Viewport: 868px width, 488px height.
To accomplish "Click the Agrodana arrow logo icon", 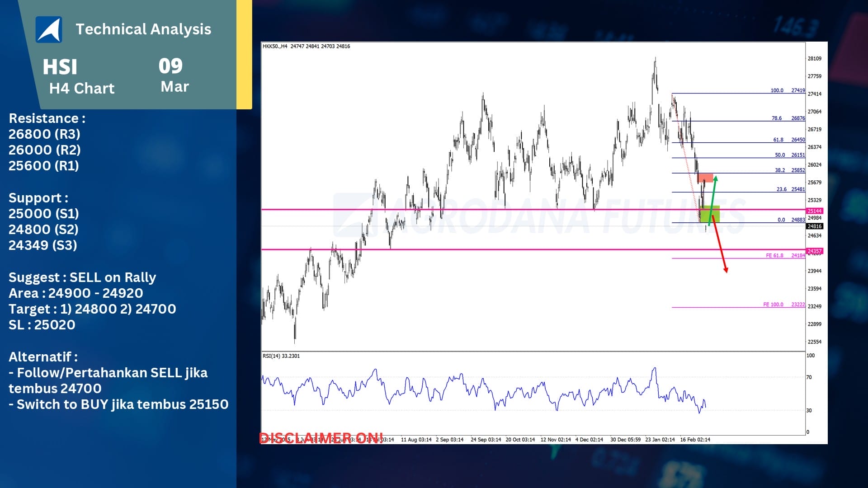I will (x=49, y=30).
